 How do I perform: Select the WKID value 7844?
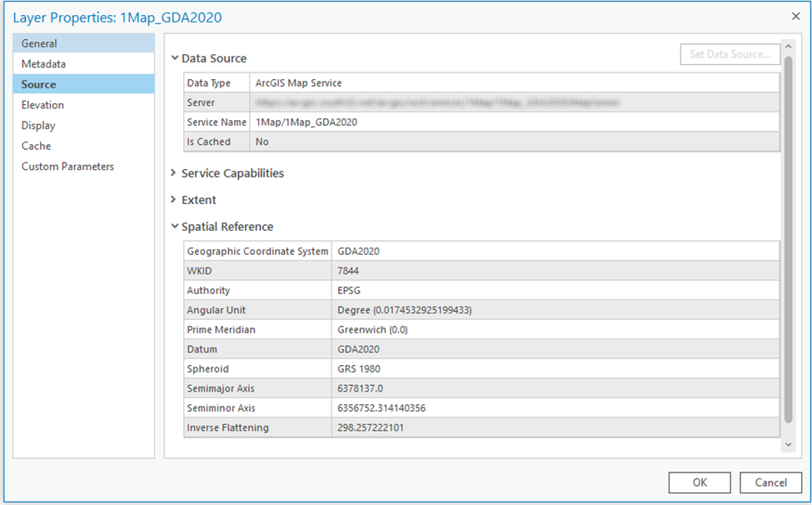[348, 271]
